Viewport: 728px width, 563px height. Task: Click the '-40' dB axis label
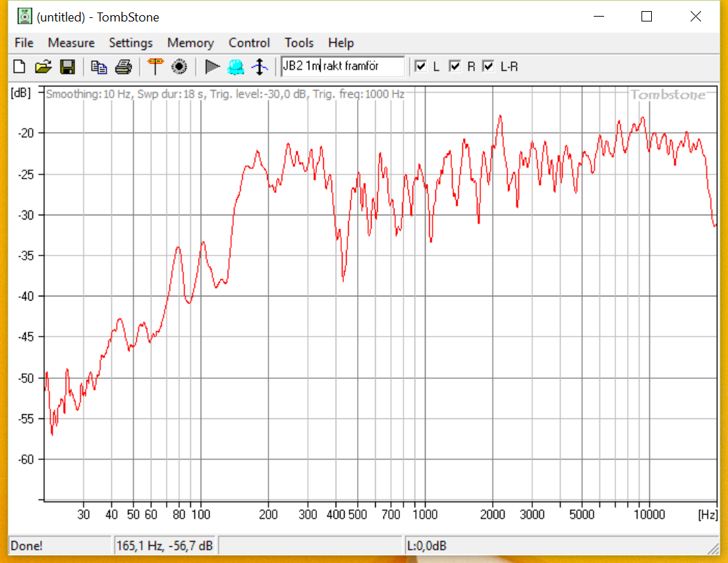26,296
